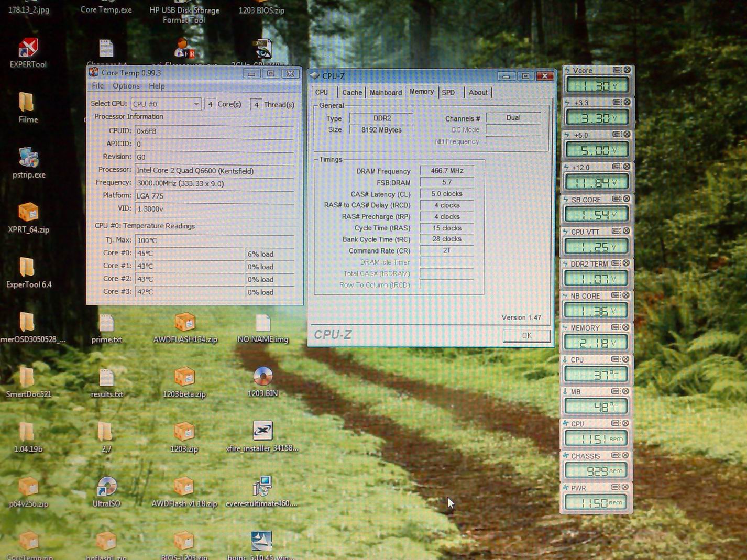Click the Frequency field 3000.00MHz in Core Temp
This screenshot has height=560, width=747.
pyautogui.click(x=214, y=183)
